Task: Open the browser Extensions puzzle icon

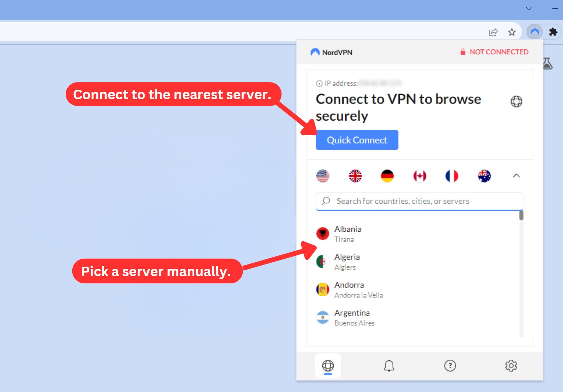Action: [553, 32]
